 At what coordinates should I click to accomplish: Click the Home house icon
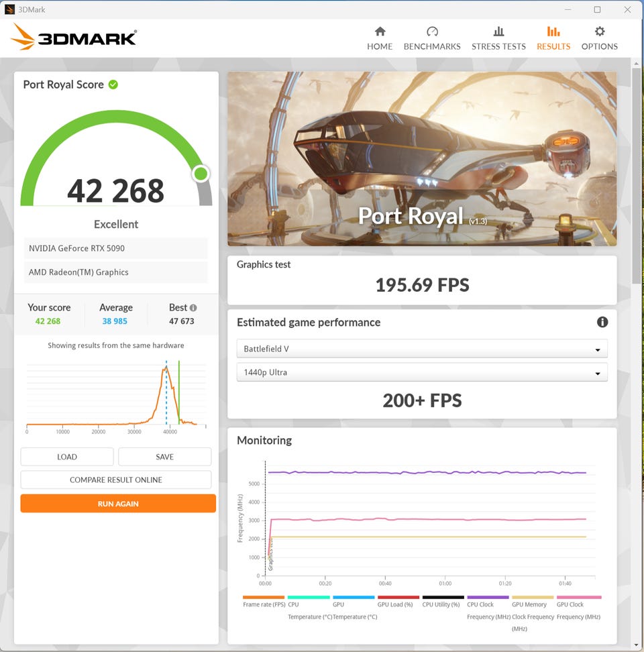(380, 31)
